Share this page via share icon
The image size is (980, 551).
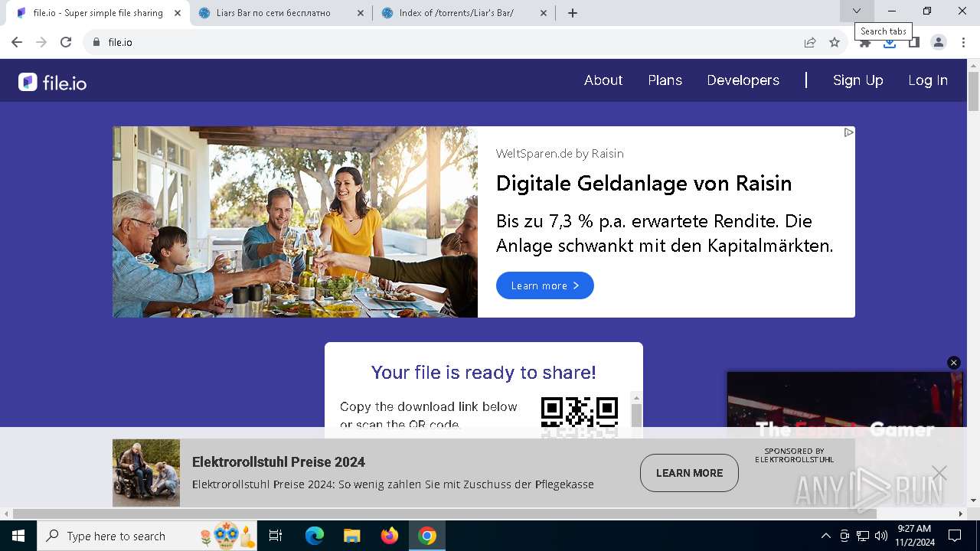[810, 42]
